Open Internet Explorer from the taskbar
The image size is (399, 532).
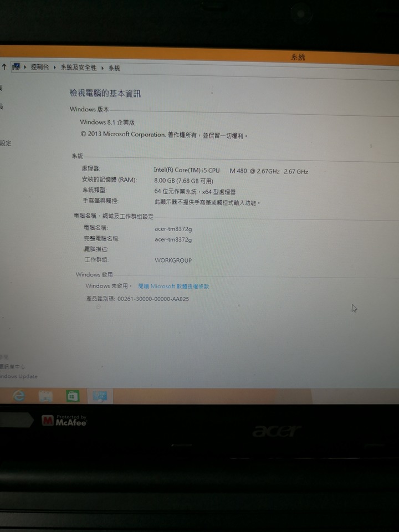19,395
